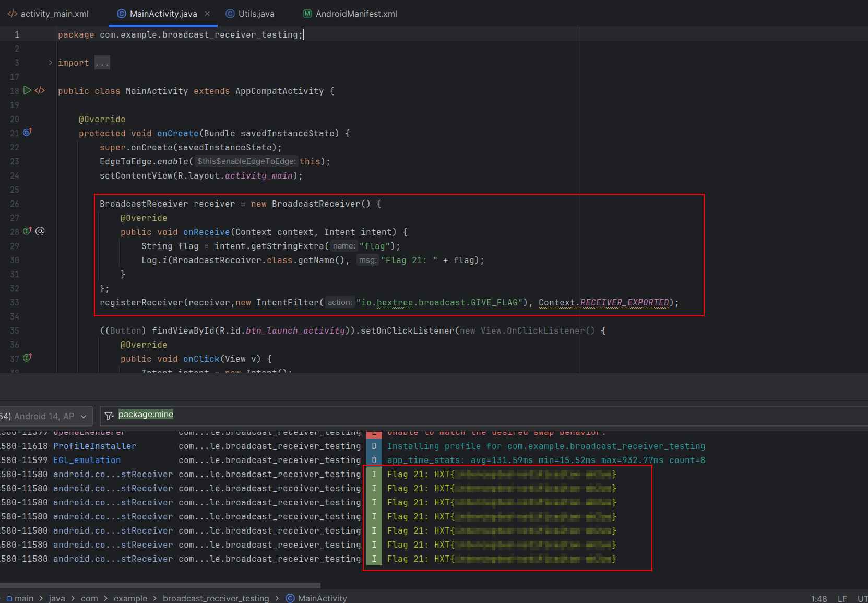The height and width of the screenshot is (603, 868).
Task: Click the implements gutter icon at line 37
Action: [28, 358]
